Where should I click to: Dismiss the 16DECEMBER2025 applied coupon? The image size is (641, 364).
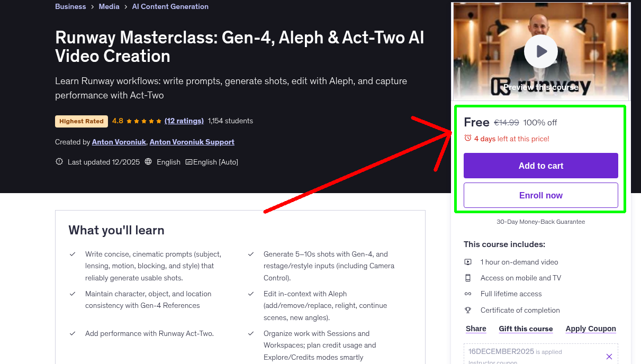pyautogui.click(x=609, y=356)
